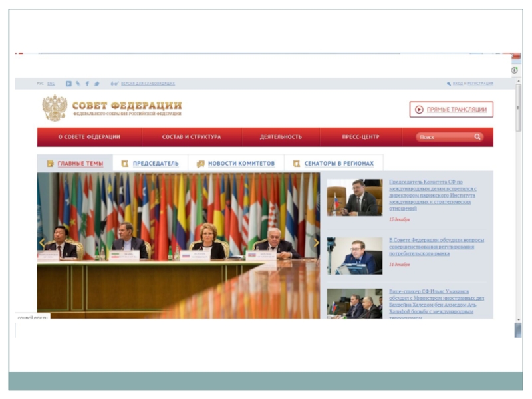Click the 15 декабря date text

[x=400, y=219]
